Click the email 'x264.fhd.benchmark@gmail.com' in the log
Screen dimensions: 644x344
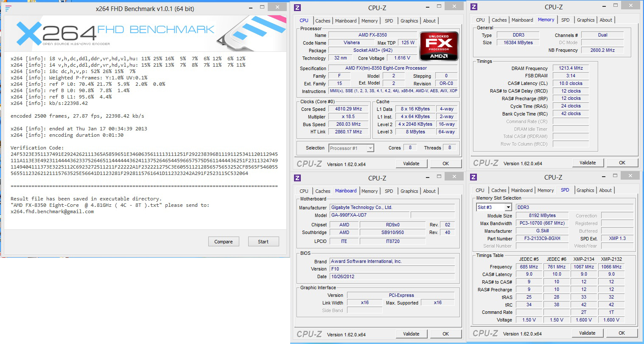[x=52, y=211]
